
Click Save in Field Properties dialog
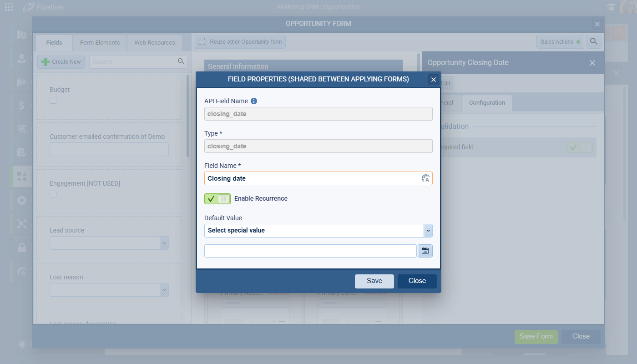[x=374, y=281]
